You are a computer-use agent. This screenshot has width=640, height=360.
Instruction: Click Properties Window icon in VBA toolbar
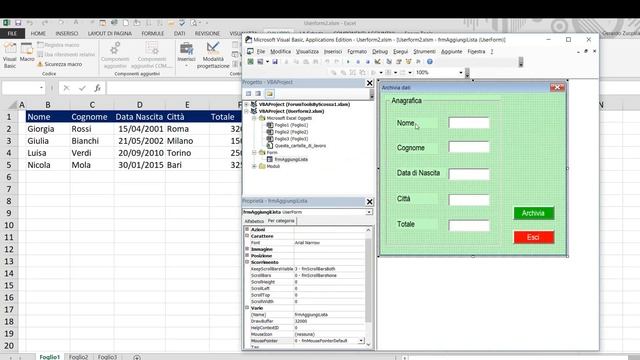coord(399,62)
